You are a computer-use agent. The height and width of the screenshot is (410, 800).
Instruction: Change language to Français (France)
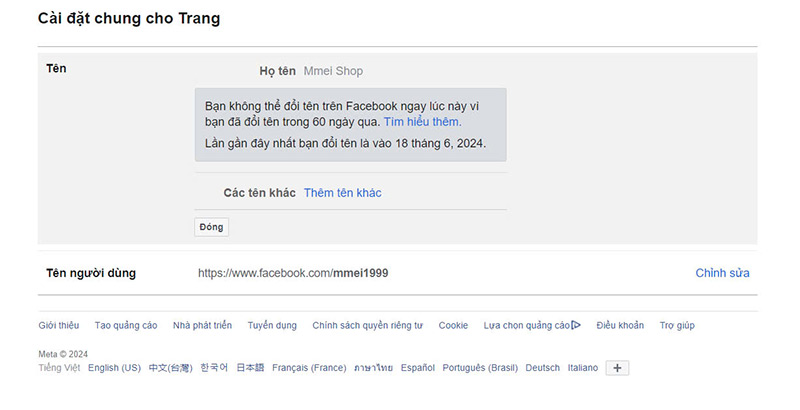[309, 368]
